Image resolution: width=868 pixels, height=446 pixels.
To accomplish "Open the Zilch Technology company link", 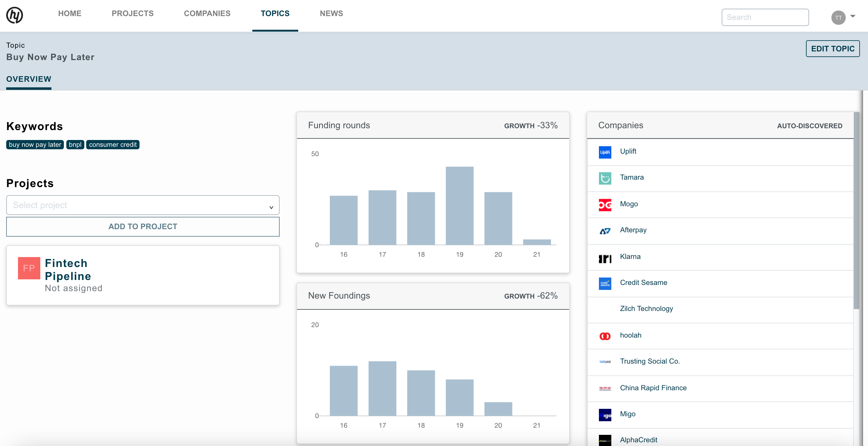I will (646, 309).
